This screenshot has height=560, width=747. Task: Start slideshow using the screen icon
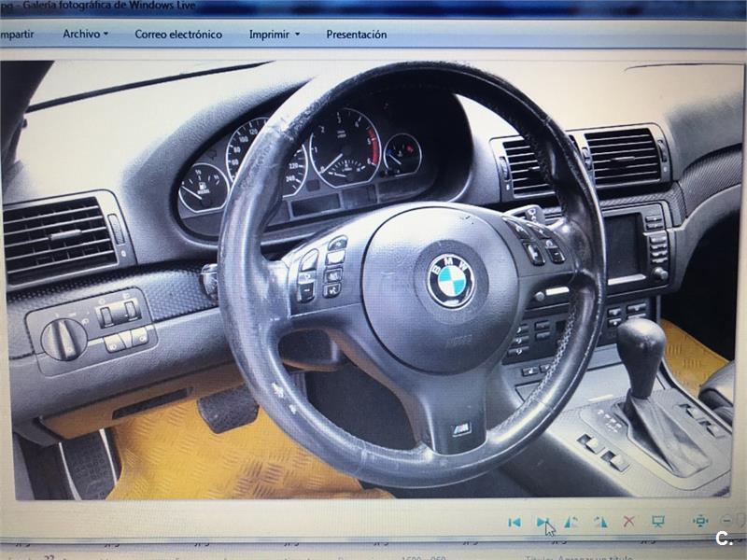point(657,522)
